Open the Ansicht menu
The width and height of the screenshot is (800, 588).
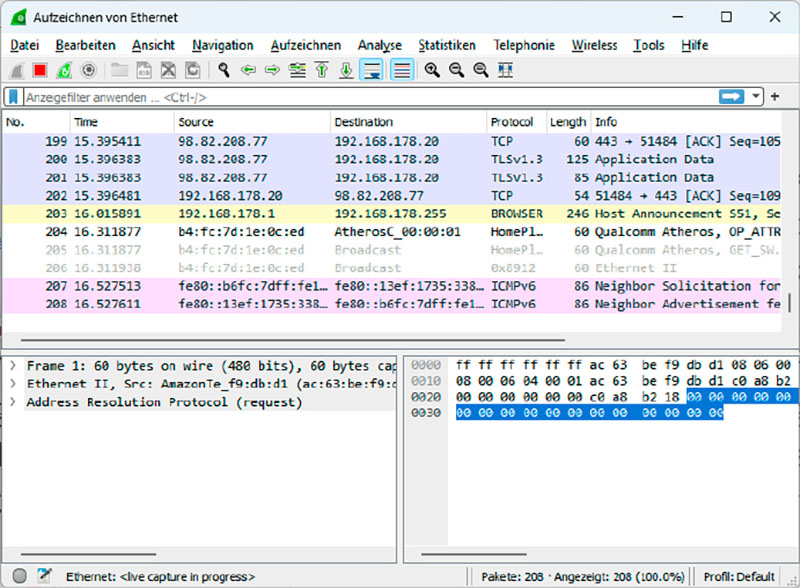(x=153, y=45)
